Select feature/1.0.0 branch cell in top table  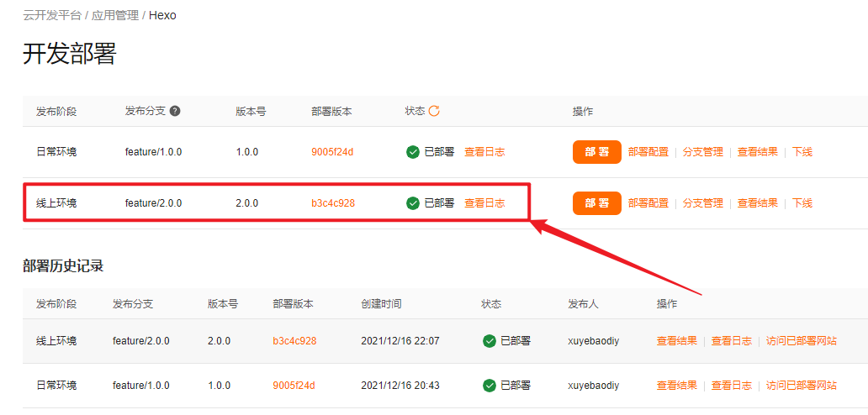tap(153, 152)
